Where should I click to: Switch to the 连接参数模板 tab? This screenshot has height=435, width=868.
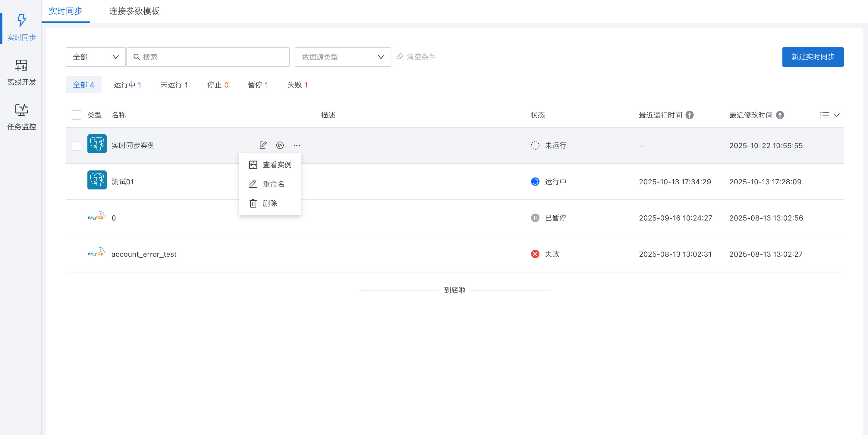point(134,11)
